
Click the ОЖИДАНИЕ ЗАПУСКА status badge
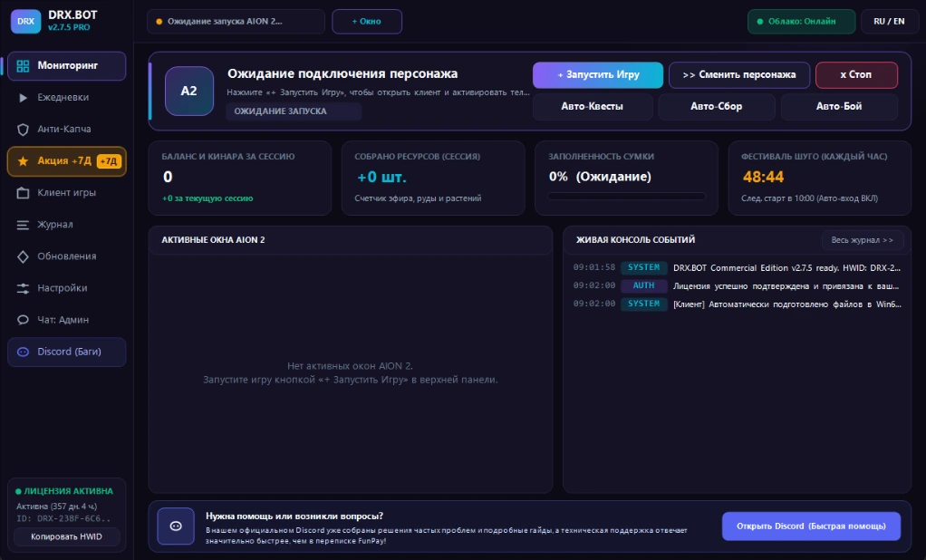(x=294, y=111)
